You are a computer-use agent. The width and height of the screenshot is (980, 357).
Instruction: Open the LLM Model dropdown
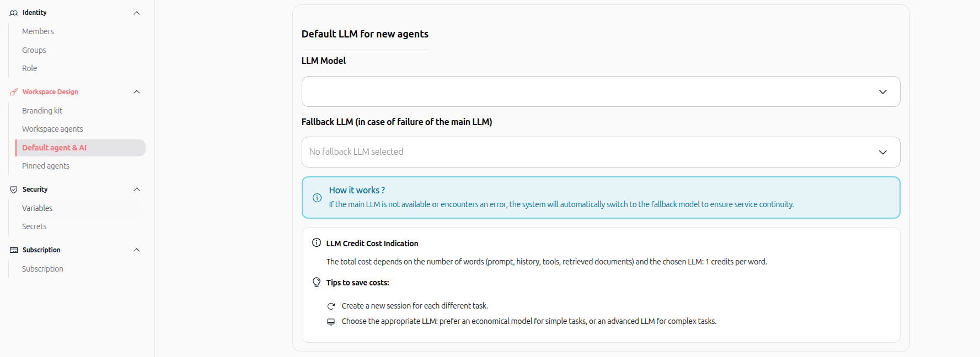601,91
